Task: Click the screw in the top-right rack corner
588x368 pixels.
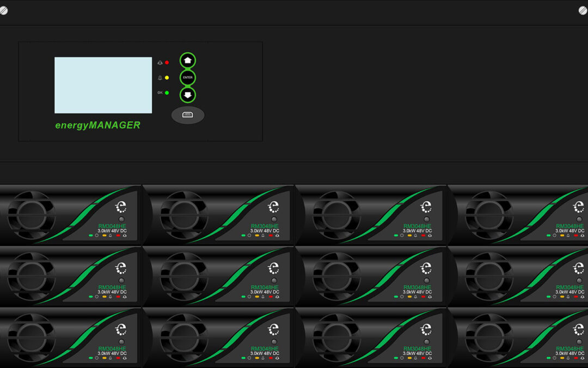Action: pos(583,10)
